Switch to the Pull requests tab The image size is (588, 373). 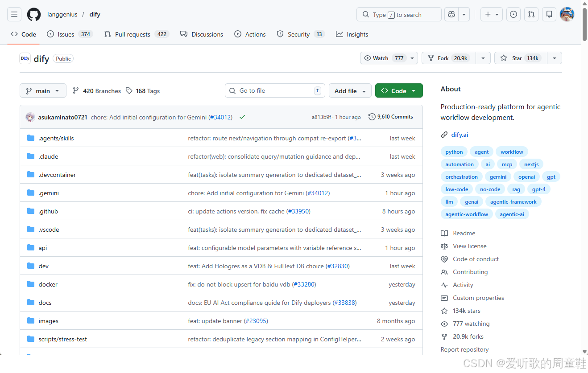coord(137,34)
